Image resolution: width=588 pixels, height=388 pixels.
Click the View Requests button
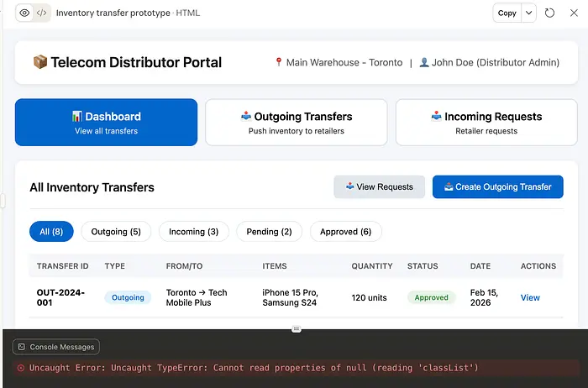(379, 187)
